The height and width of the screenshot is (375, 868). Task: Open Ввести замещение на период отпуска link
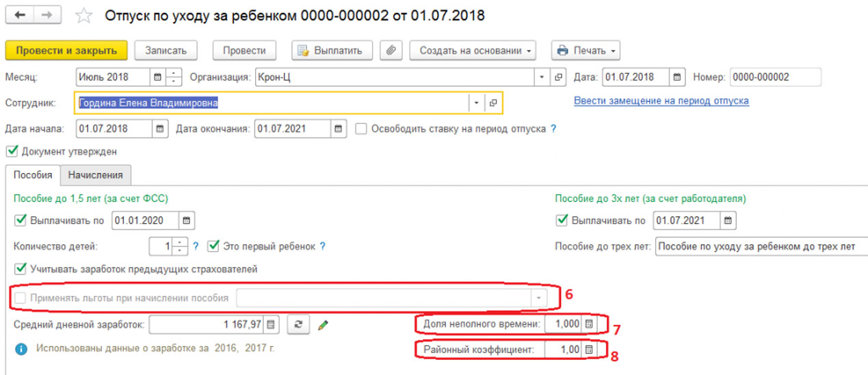click(x=661, y=101)
